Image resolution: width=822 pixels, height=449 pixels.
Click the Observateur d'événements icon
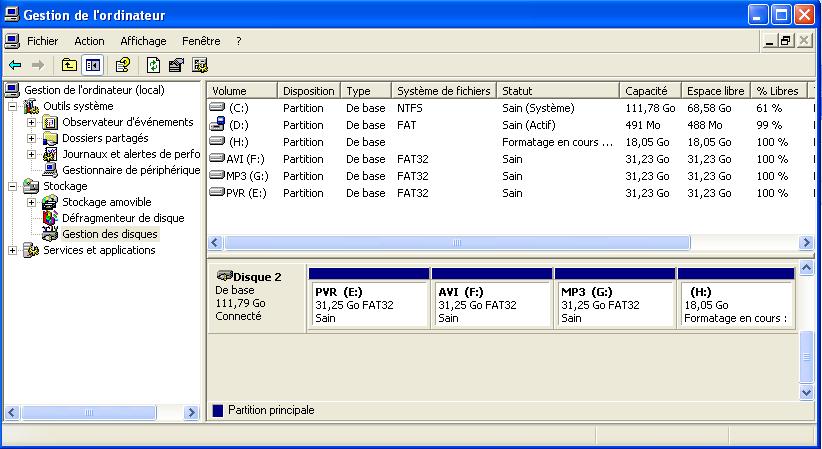click(x=50, y=123)
